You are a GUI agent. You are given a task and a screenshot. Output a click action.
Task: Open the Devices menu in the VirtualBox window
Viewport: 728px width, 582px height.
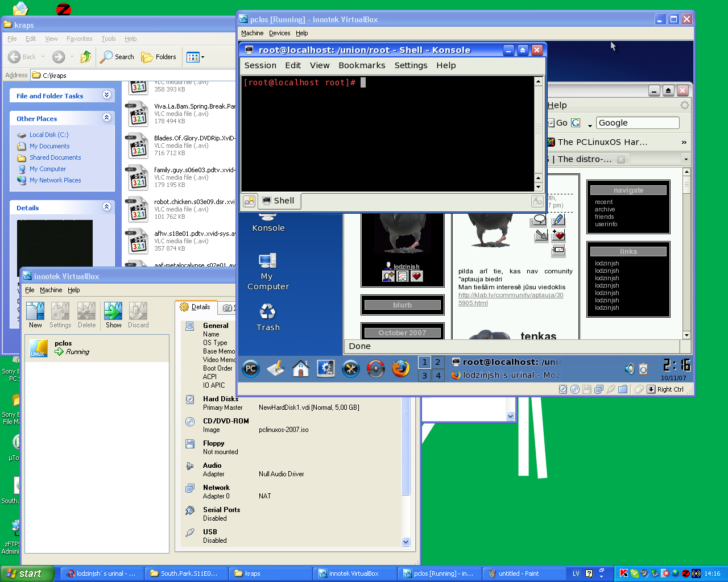(x=279, y=33)
